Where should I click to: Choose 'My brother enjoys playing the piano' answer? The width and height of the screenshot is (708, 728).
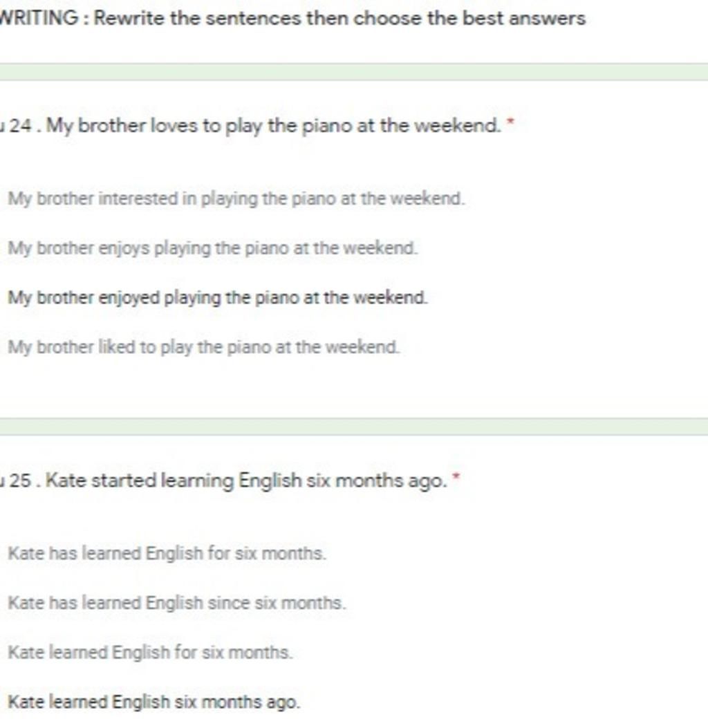(x=213, y=248)
